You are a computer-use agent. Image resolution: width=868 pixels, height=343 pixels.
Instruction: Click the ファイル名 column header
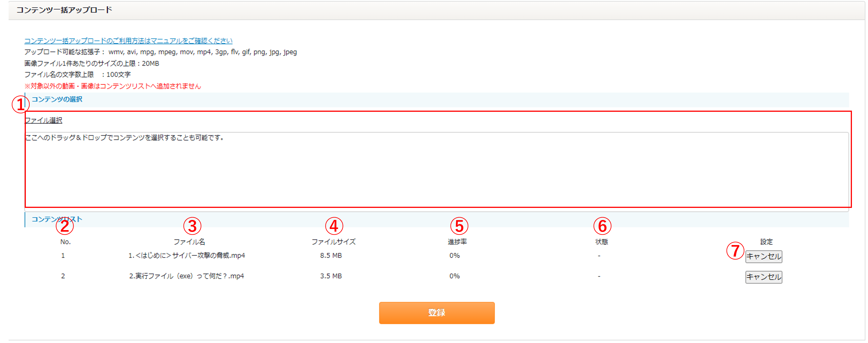(189, 242)
